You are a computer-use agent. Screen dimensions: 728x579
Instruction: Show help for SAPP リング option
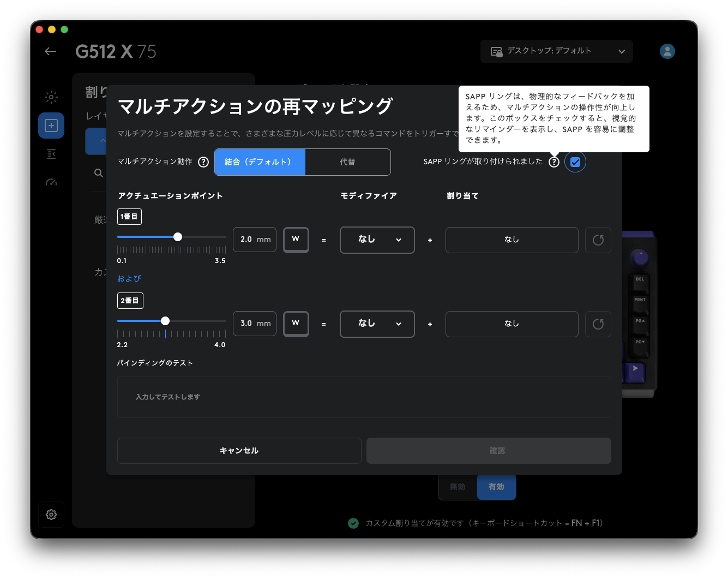point(554,162)
